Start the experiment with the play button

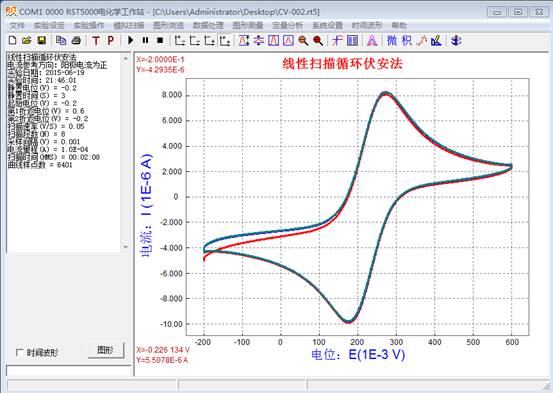130,40
